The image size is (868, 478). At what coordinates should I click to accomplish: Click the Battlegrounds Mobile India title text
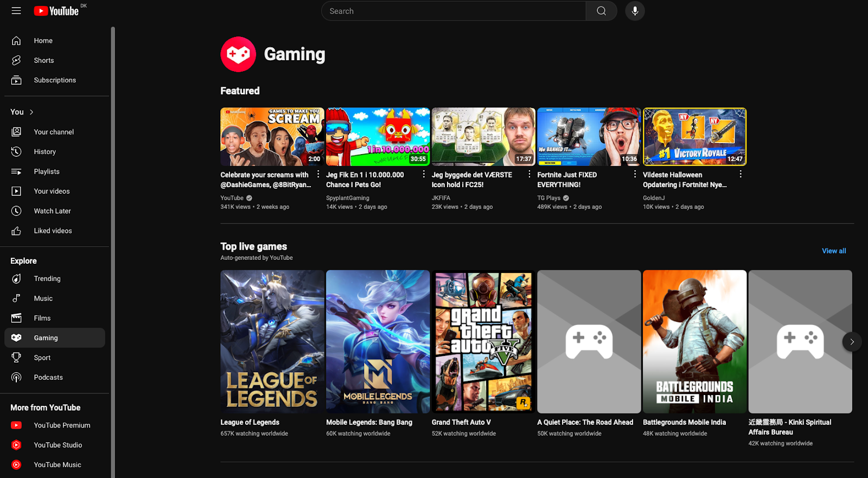[684, 422]
